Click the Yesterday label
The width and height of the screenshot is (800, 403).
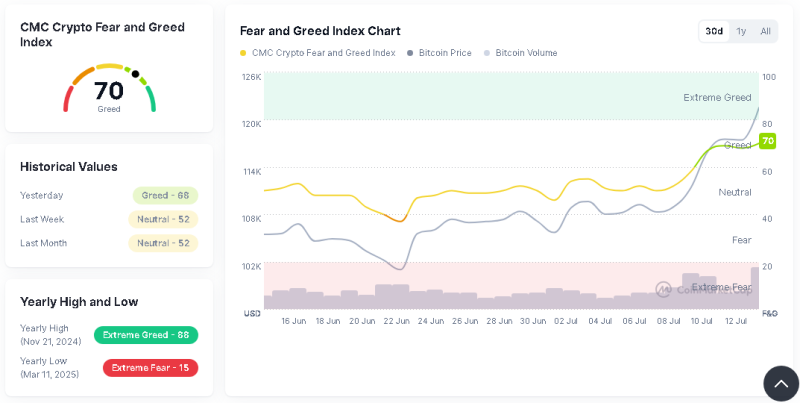click(42, 195)
